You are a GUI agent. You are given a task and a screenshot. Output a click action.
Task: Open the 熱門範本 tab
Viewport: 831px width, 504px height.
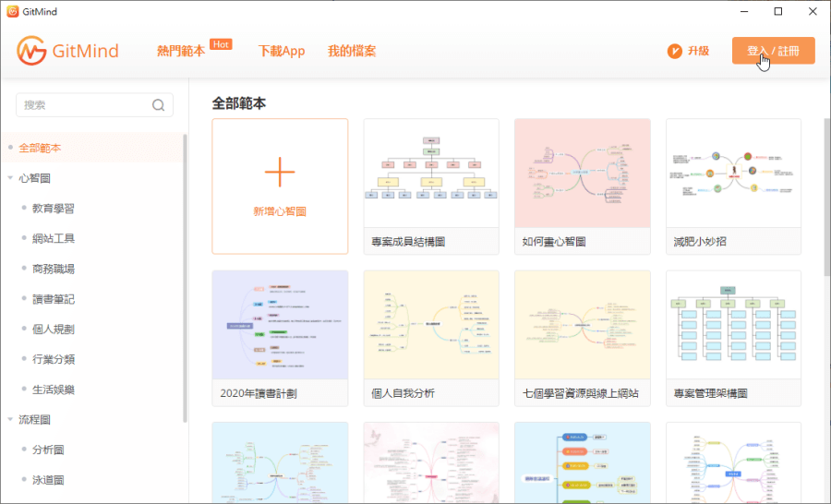click(181, 51)
